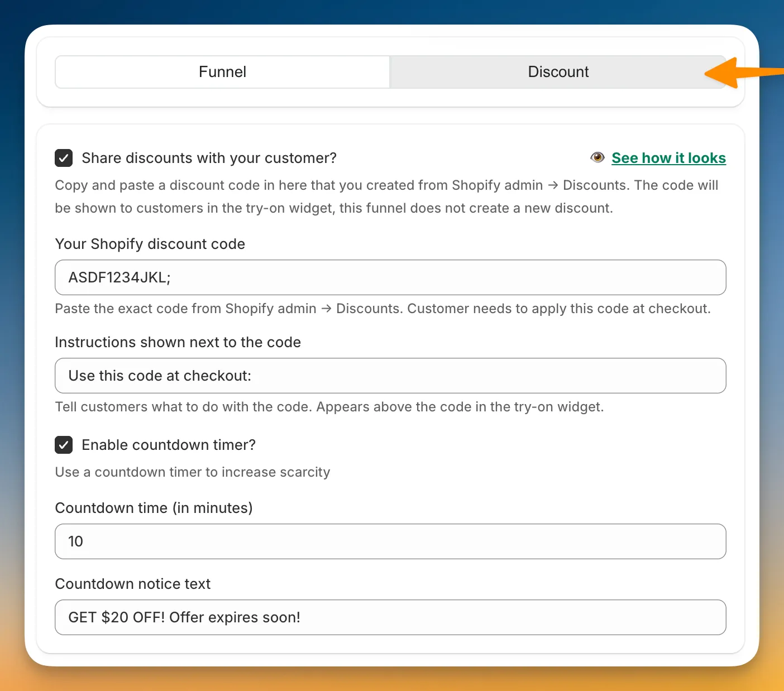
Task: Click the 'Your Shopify discount code' label
Action: (150, 244)
